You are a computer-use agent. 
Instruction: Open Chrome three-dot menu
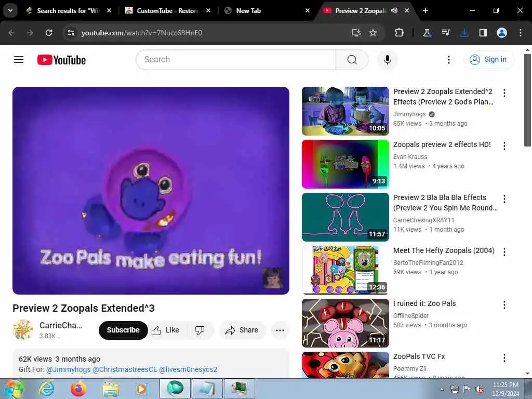521,33
